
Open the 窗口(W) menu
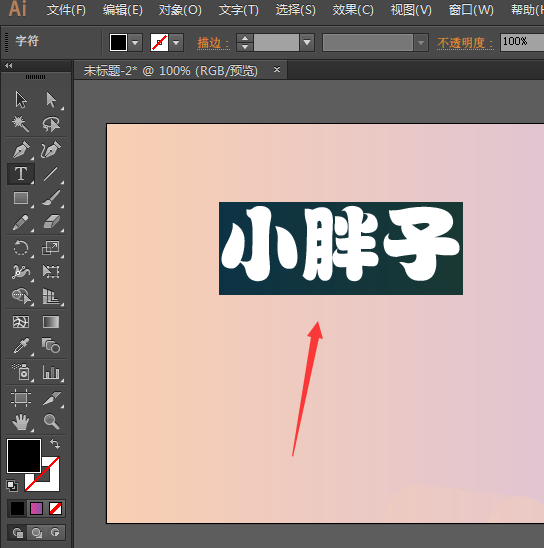[x=471, y=10]
